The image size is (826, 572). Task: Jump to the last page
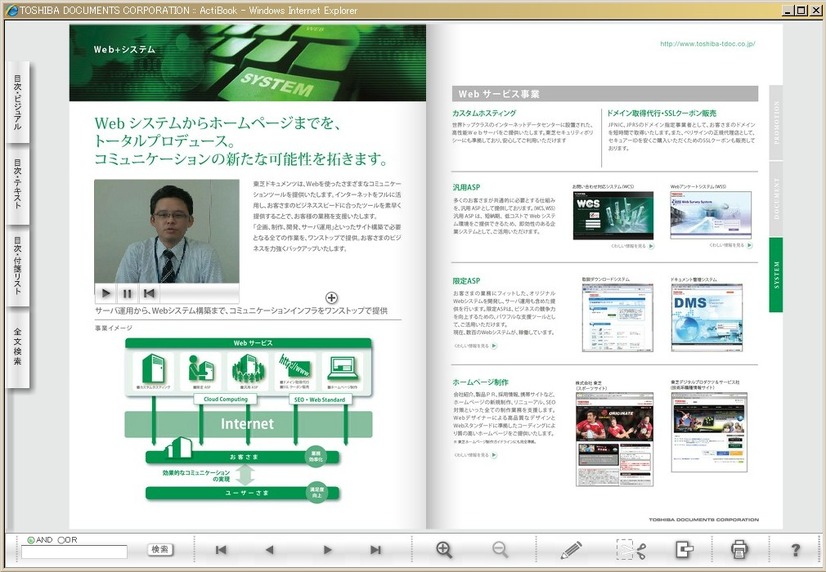[376, 550]
